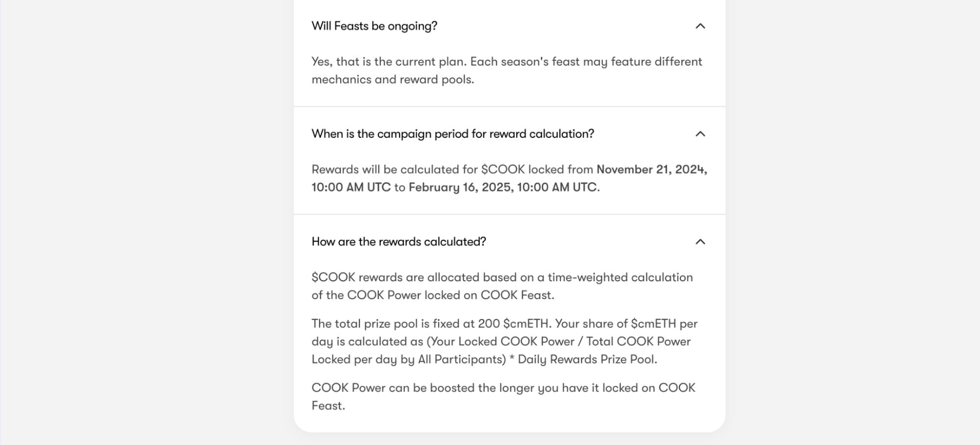Click the "Will Feasts be ongoing?" question title
This screenshot has width=980, height=445.
[374, 26]
